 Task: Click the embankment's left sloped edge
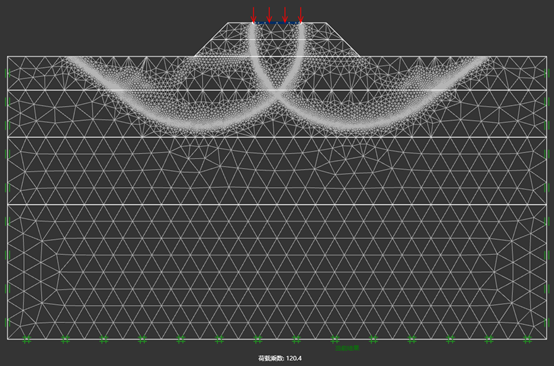click(211, 39)
